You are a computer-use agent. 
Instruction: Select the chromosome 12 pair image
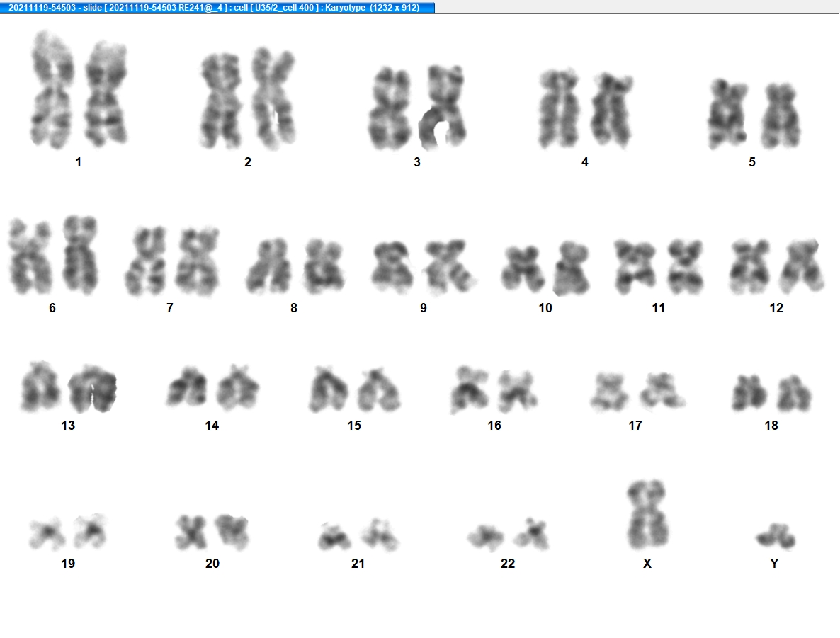tap(777, 266)
